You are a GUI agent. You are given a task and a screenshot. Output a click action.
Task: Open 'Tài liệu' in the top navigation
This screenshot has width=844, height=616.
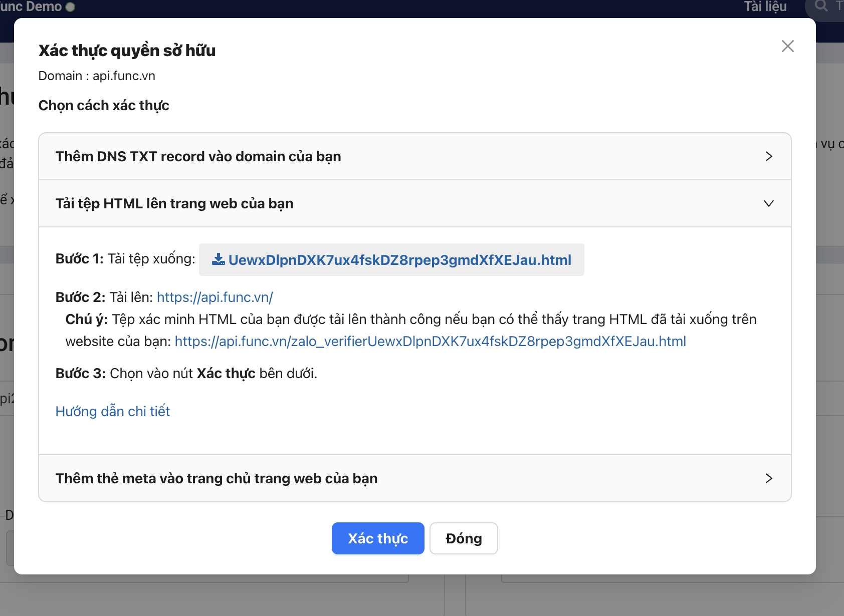click(x=765, y=7)
